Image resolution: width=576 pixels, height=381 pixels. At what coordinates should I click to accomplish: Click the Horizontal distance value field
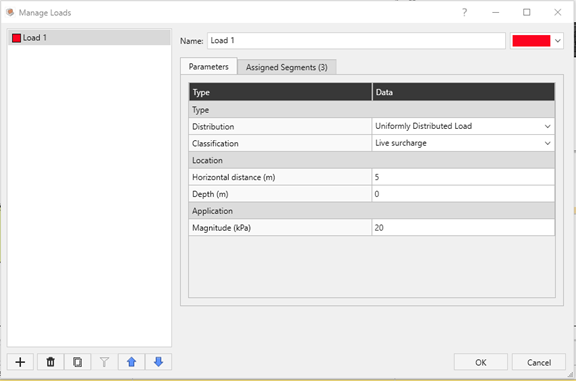tap(463, 177)
